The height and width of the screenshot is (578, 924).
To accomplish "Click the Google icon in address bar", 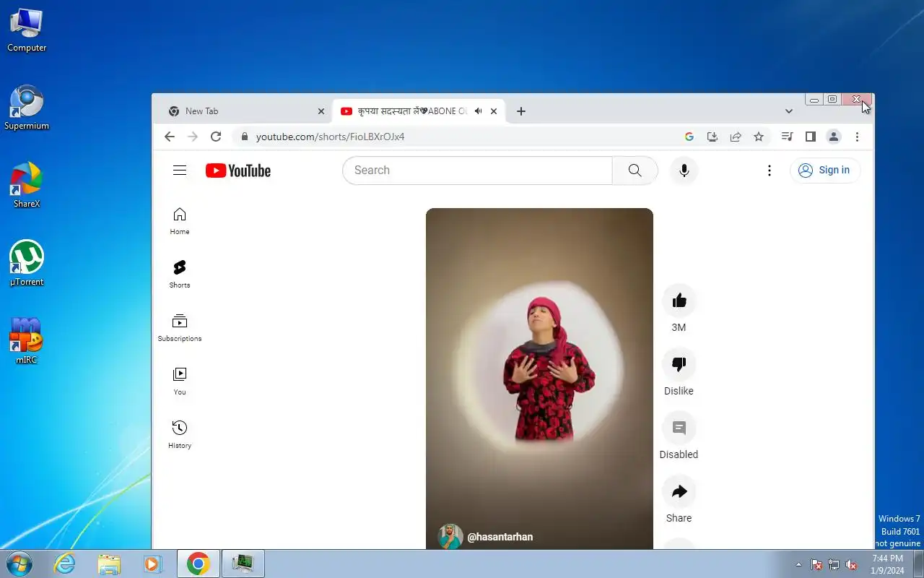I will 689,137.
